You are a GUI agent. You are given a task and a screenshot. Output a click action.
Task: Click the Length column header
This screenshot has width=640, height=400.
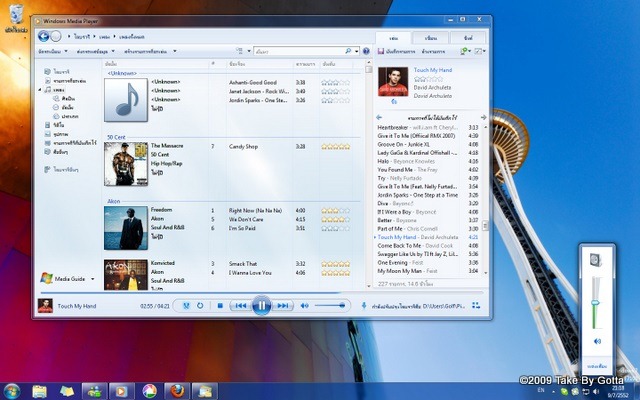[x=306, y=64]
